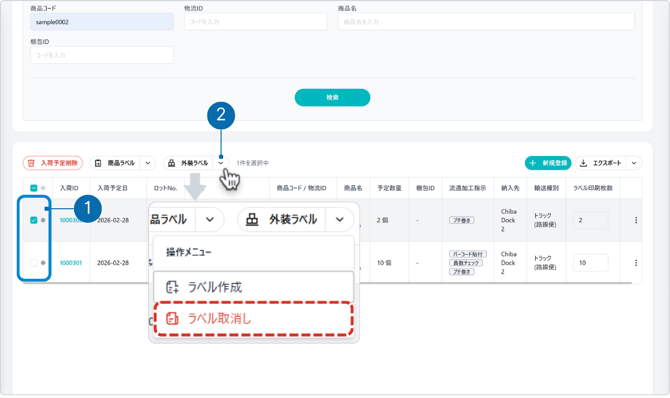Click the 輸送種別 column header
The height and width of the screenshot is (398, 670).
(x=546, y=188)
